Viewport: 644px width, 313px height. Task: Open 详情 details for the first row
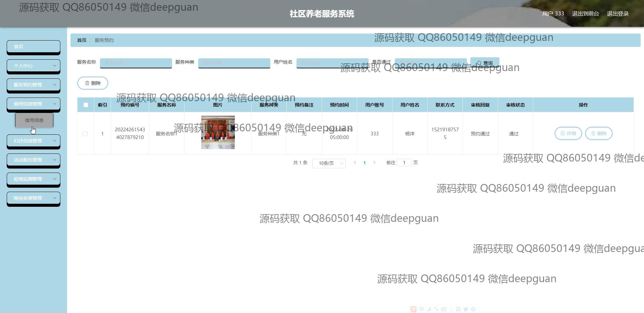point(568,133)
